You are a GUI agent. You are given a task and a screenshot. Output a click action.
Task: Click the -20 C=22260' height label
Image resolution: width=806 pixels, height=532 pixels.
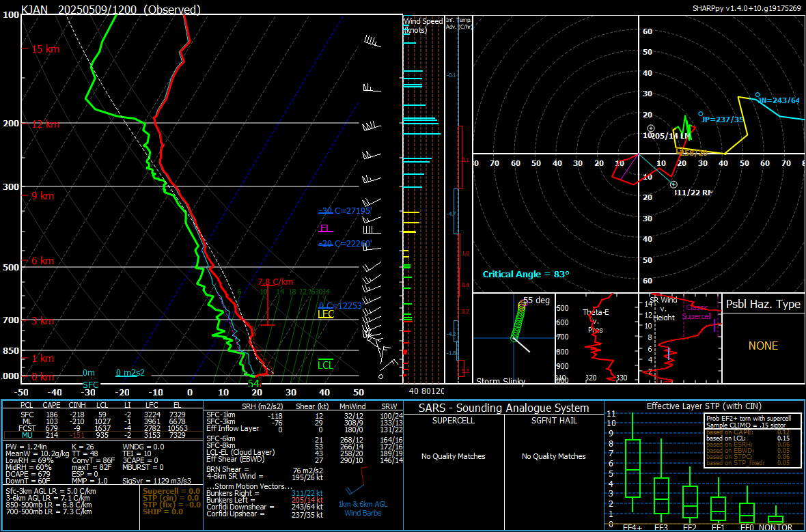[x=345, y=243]
